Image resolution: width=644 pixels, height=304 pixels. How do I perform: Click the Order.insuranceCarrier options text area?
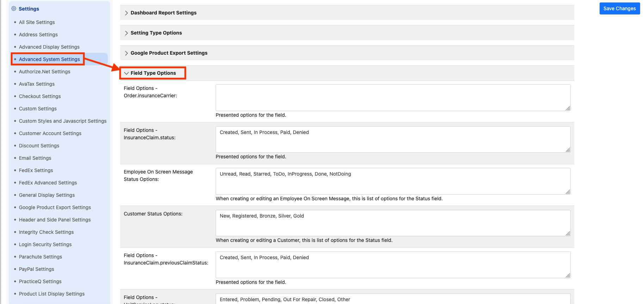pyautogui.click(x=393, y=98)
